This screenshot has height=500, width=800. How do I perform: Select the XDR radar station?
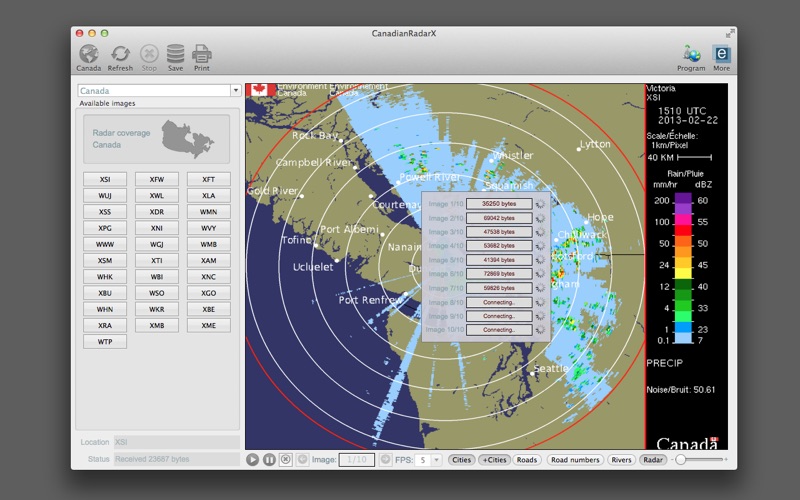(x=157, y=212)
